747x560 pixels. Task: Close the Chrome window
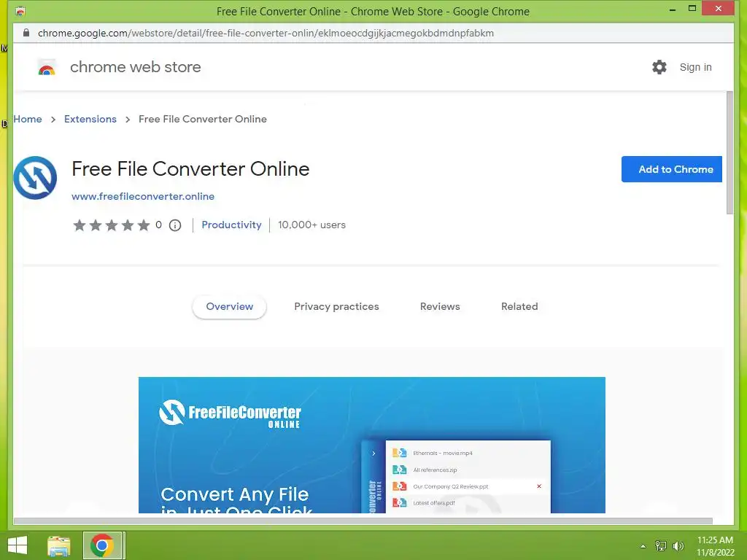coord(719,9)
